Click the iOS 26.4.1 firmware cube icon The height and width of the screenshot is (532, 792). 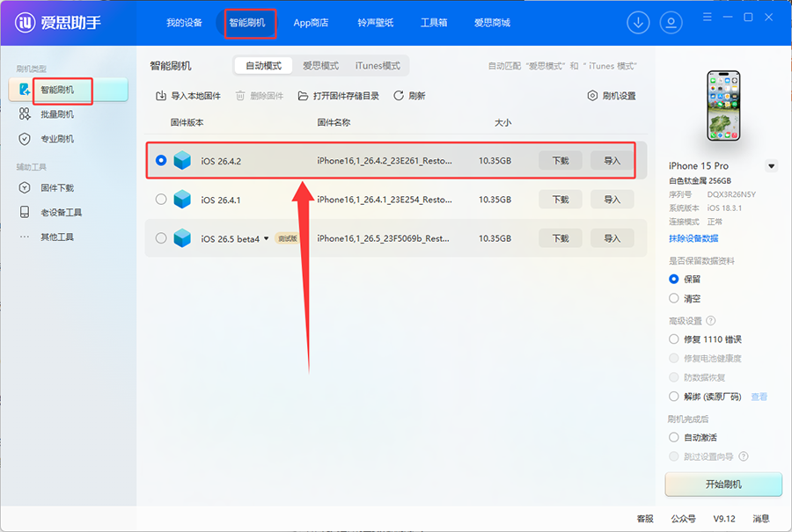[182, 200]
